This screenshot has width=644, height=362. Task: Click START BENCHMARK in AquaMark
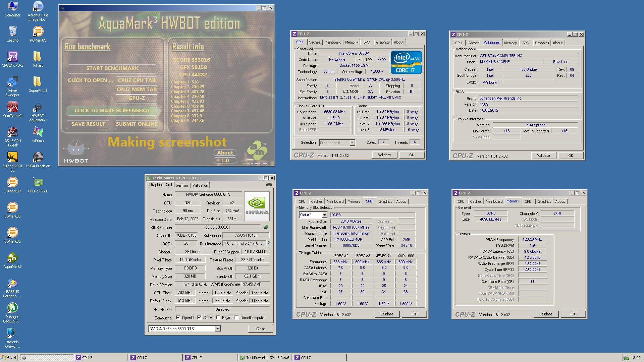click(x=112, y=68)
